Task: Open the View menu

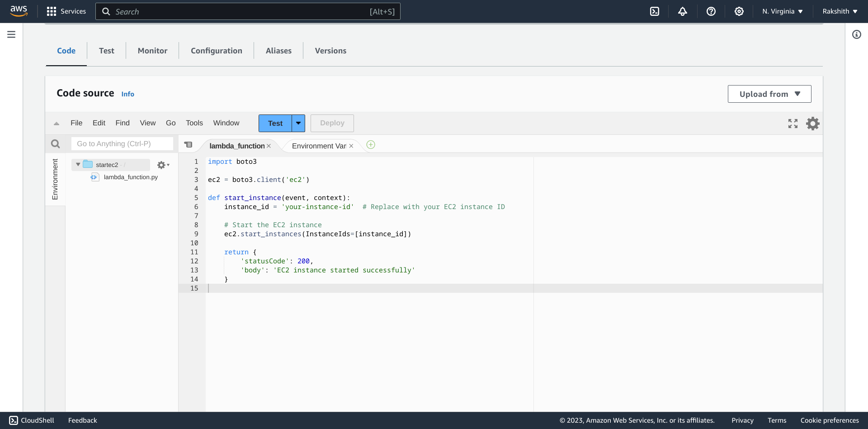Action: coord(148,123)
